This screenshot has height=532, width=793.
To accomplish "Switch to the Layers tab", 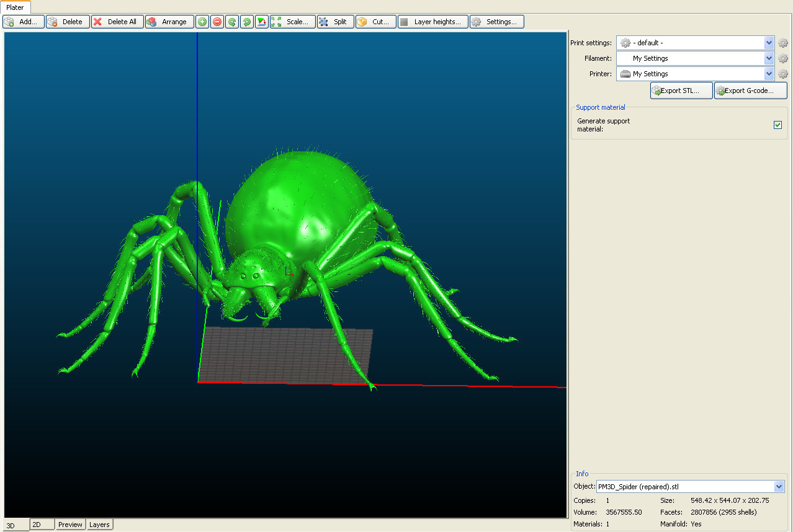I will tap(99, 525).
